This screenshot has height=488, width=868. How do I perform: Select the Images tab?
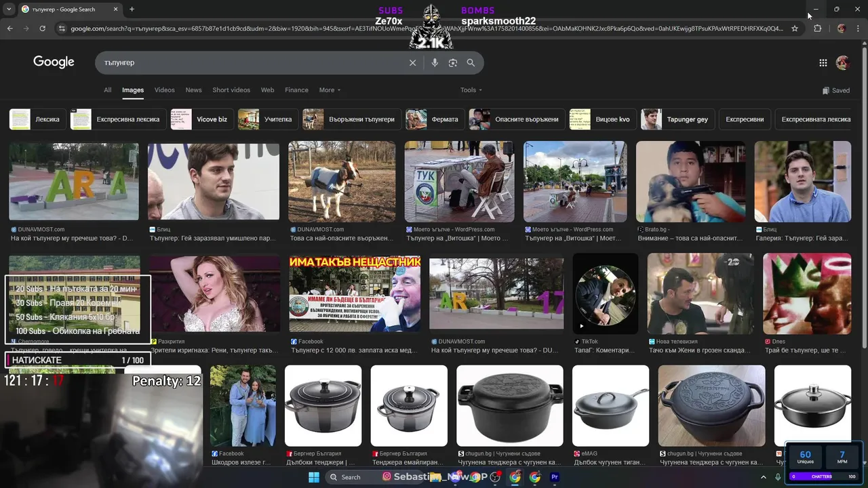pos(133,90)
